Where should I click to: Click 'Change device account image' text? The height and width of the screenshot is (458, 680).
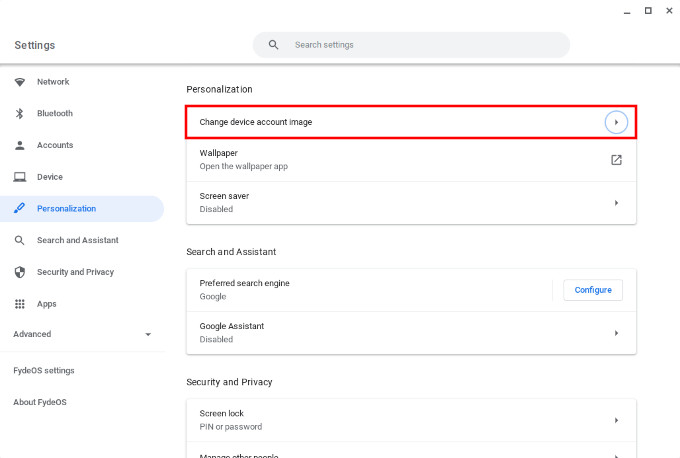pyautogui.click(x=256, y=122)
